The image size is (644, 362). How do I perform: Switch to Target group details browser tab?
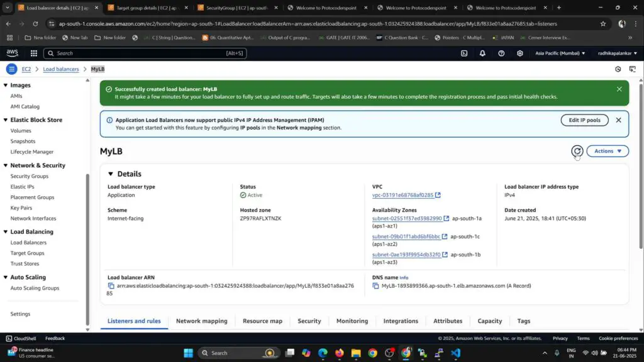click(147, 8)
